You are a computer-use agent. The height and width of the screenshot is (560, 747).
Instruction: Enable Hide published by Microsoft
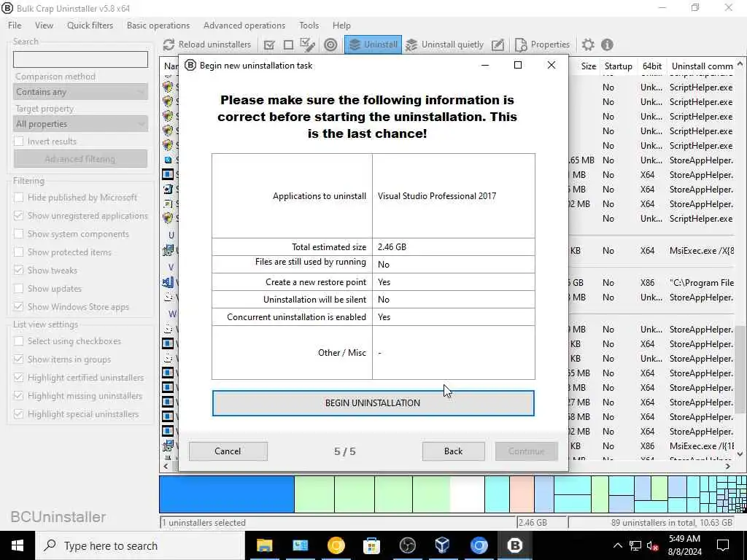[18, 197]
